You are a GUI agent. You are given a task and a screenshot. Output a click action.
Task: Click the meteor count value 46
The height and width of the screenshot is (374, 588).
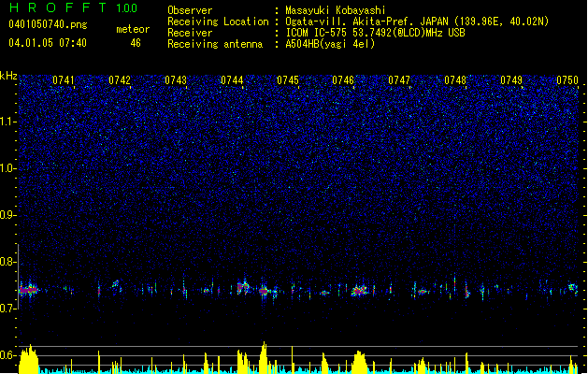point(136,43)
